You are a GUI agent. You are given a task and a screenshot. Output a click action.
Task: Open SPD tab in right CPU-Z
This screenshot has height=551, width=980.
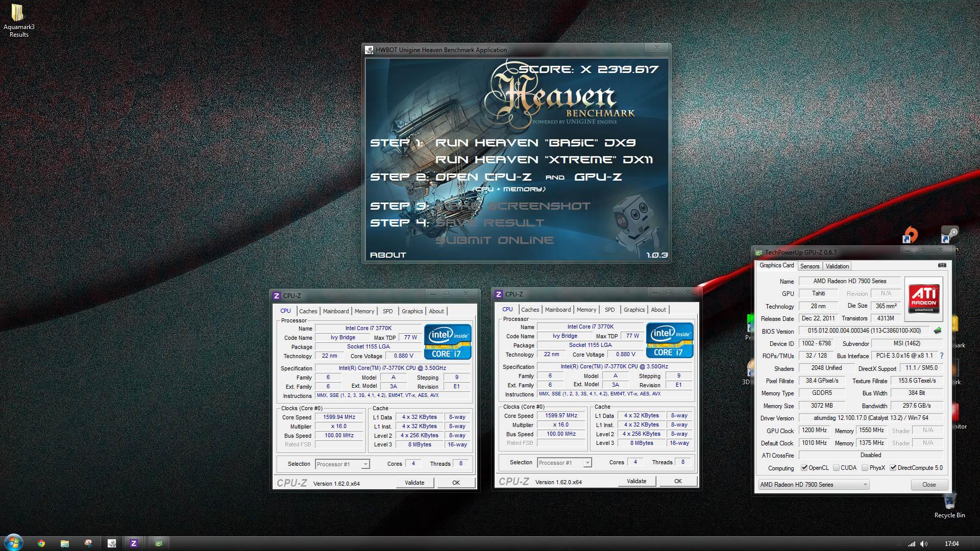[609, 309]
